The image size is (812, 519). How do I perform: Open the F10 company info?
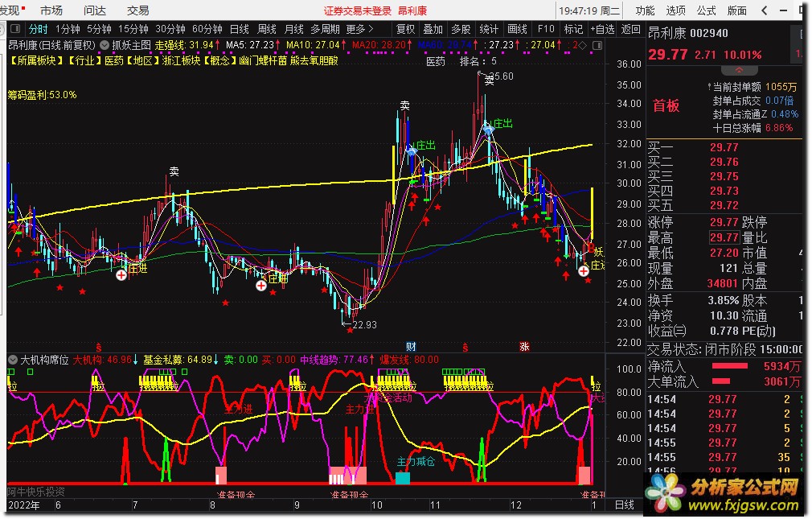click(x=546, y=29)
